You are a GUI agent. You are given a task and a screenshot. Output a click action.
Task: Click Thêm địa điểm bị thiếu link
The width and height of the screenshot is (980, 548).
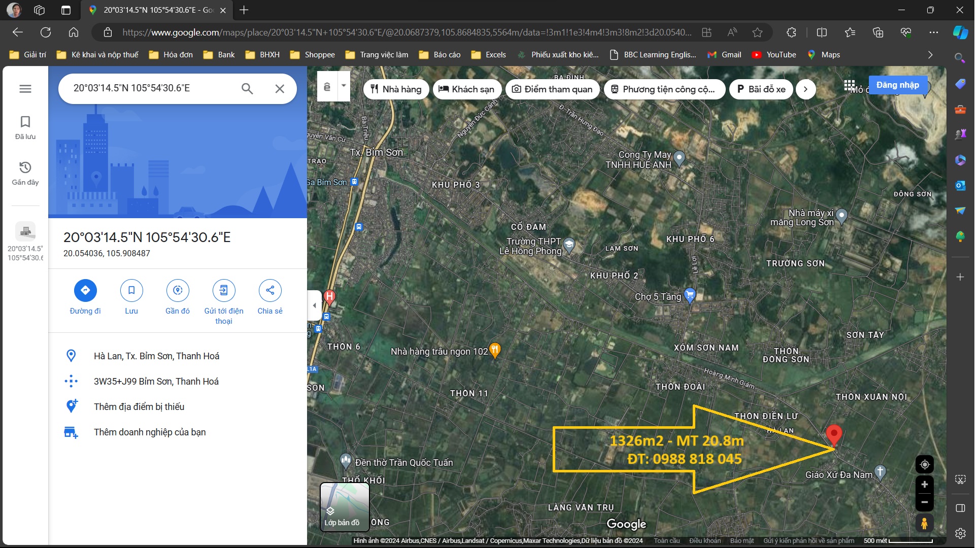point(139,407)
